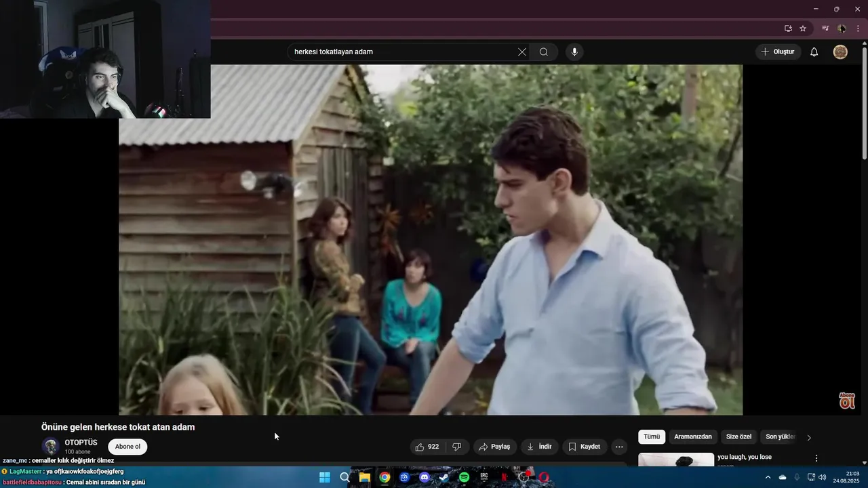Click zane_mc chat message overlay
This screenshot has height=488, width=868.
click(58, 461)
